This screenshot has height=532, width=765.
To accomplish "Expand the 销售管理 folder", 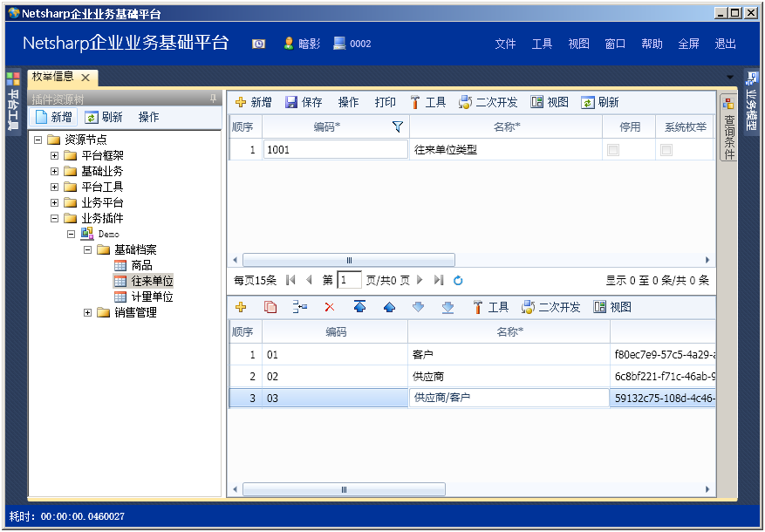I will tap(87, 312).
